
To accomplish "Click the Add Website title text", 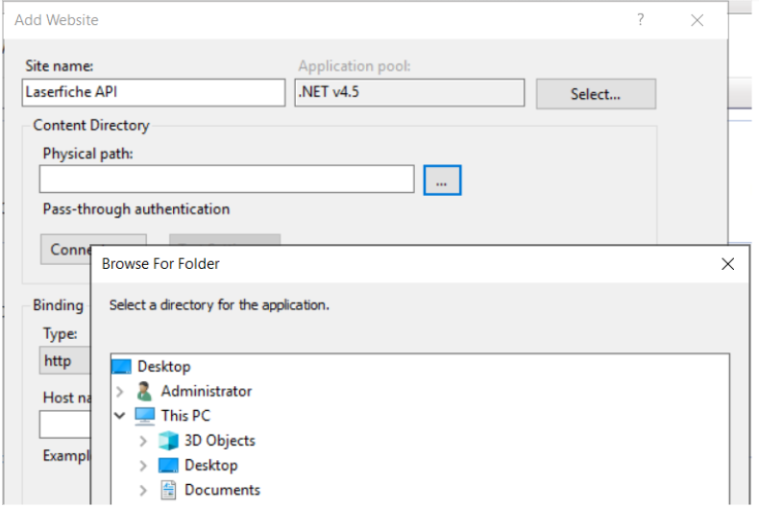I will tap(56, 20).
